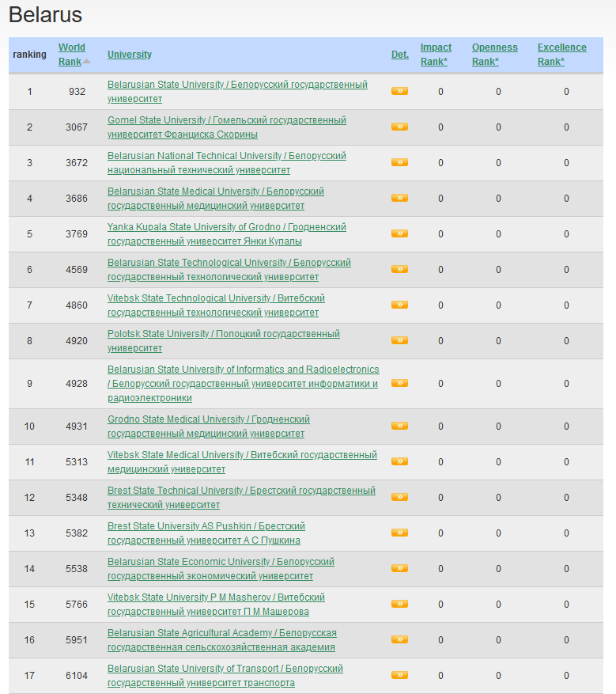
Task: Open Belarusian National Technical University link
Action: tap(227, 163)
